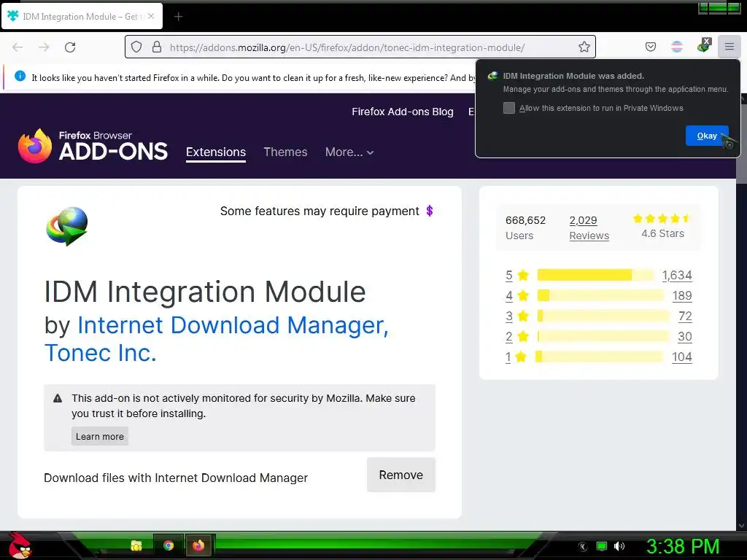The image size is (747, 560).
Task: Switch to the Themes section
Action: pos(285,152)
